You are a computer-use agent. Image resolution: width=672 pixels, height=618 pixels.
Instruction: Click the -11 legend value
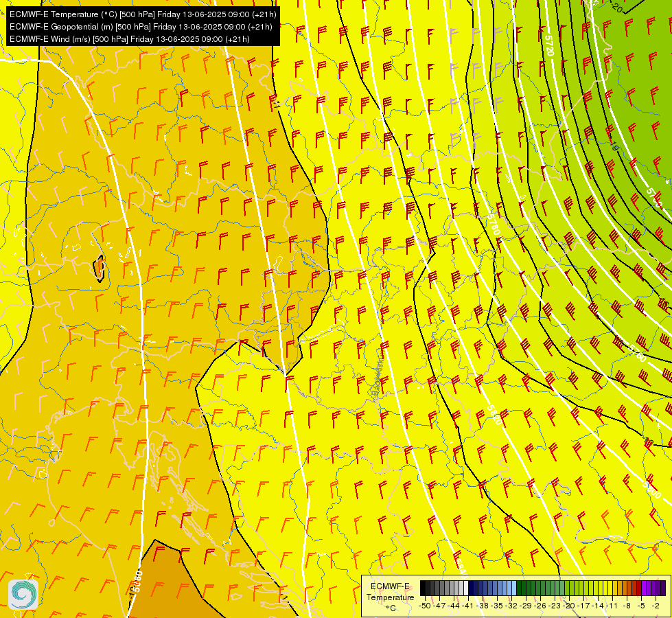(612, 606)
